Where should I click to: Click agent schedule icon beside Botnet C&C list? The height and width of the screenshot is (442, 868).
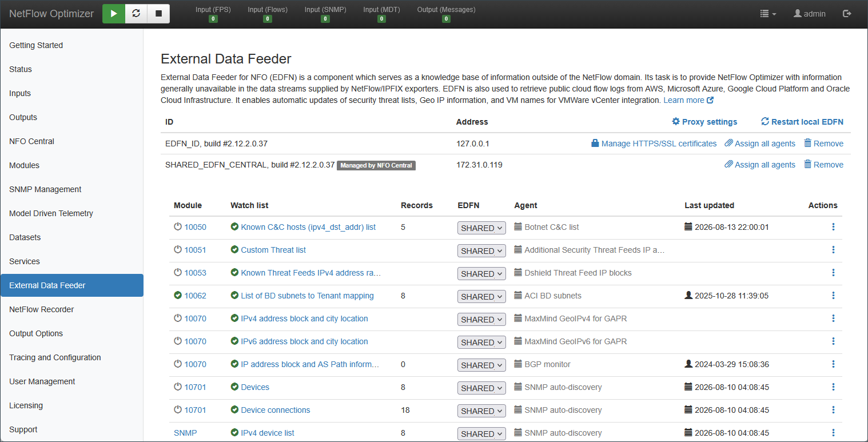(x=518, y=227)
